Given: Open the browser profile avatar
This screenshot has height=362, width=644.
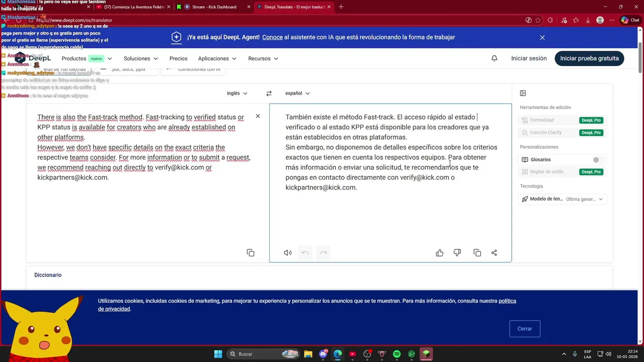Looking at the screenshot, I should point(600,20).
